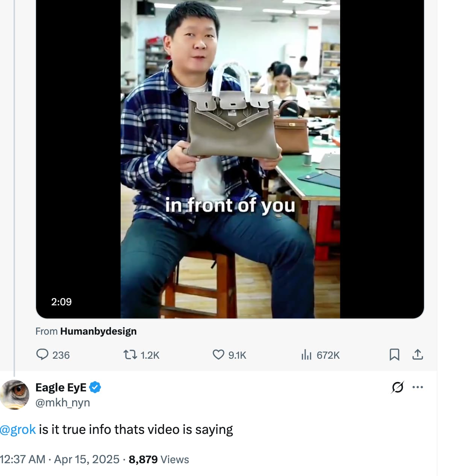This screenshot has width=451, height=476.
Task: Play the video of man holding handbag
Action: point(230,158)
